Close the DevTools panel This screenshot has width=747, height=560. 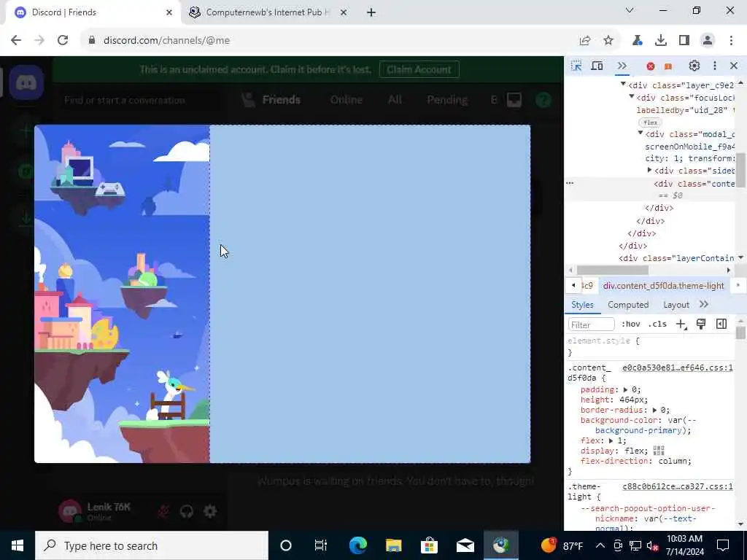pyautogui.click(x=734, y=66)
